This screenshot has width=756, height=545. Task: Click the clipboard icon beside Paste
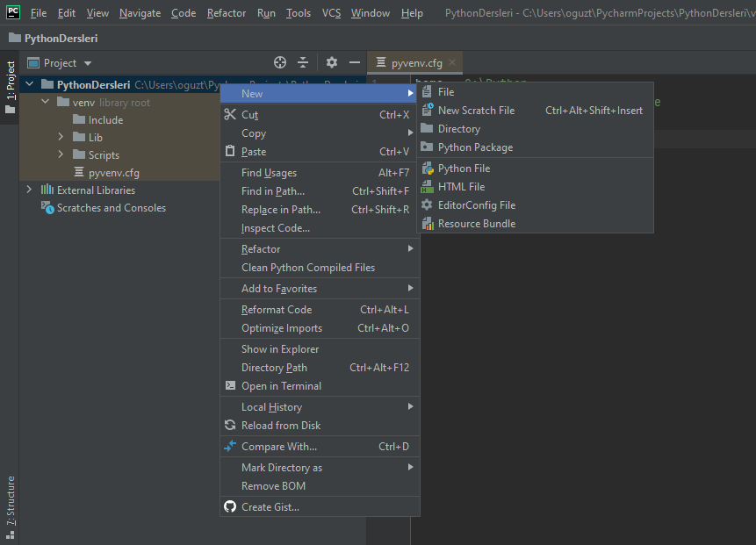coord(230,151)
